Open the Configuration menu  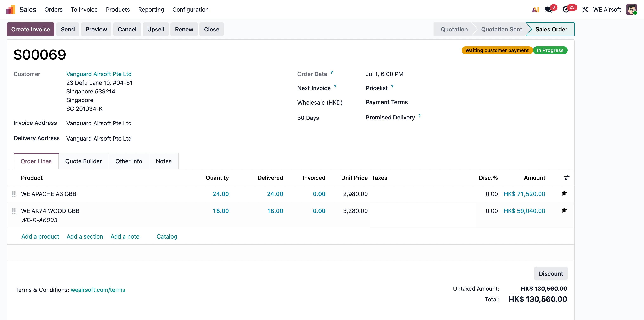coord(191,10)
